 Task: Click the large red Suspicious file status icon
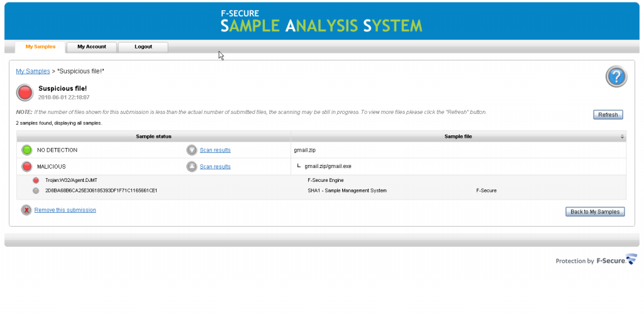pyautogui.click(x=25, y=93)
